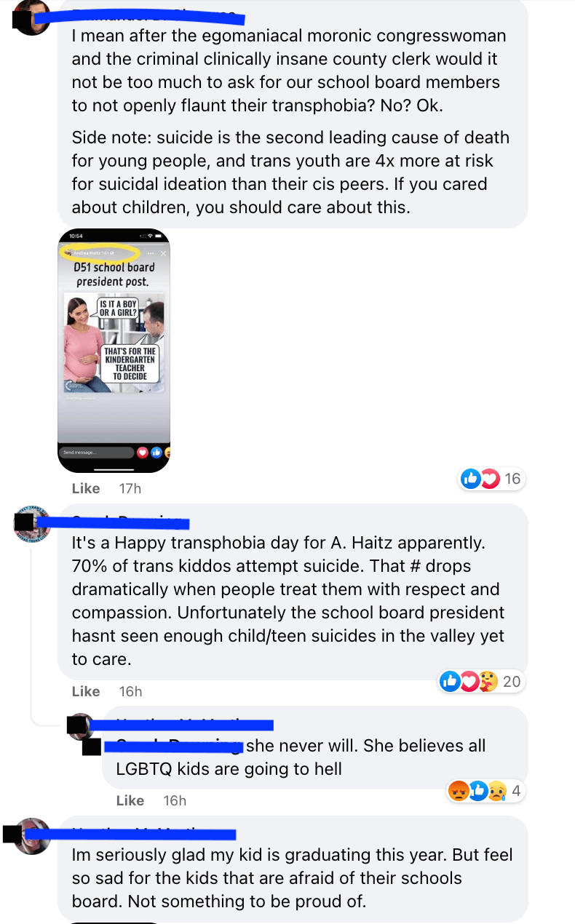Image resolution: width=575 pixels, height=924 pixels.
Task: Open the avatar of the 'Im seriously glad' commenter
Action: click(31, 835)
